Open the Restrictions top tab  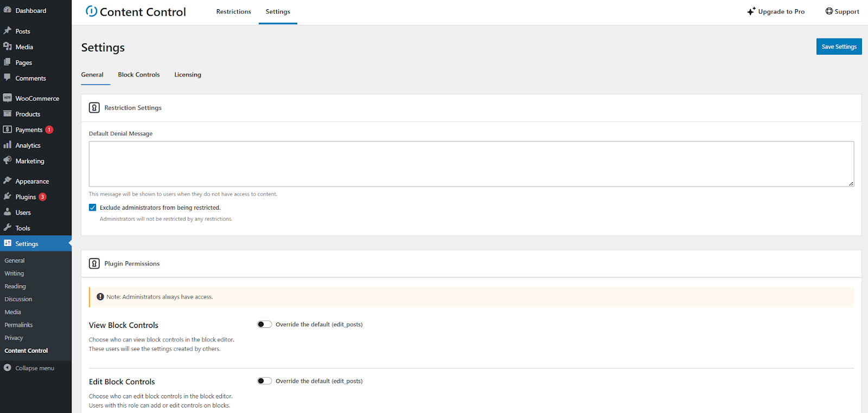(x=234, y=11)
